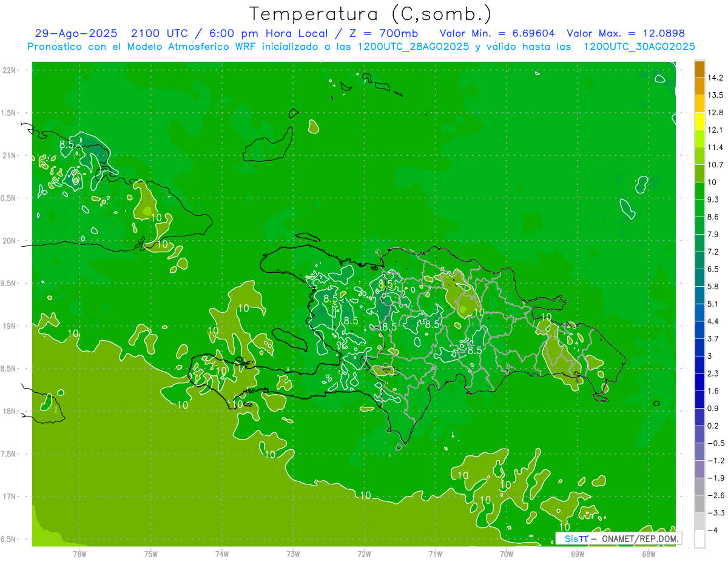Screen dimensions: 728x562
Task: Click the '1.5N' axis label
Action: 8,113
